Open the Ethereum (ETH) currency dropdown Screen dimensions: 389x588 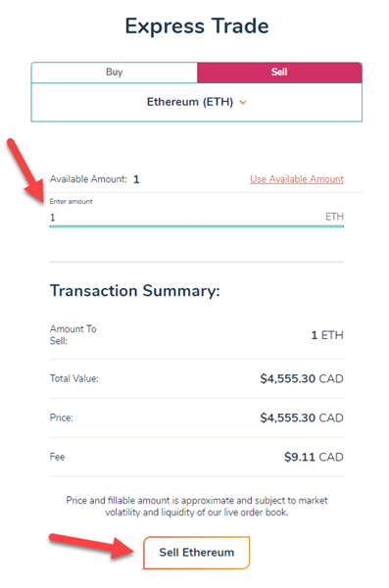pyautogui.click(x=197, y=102)
